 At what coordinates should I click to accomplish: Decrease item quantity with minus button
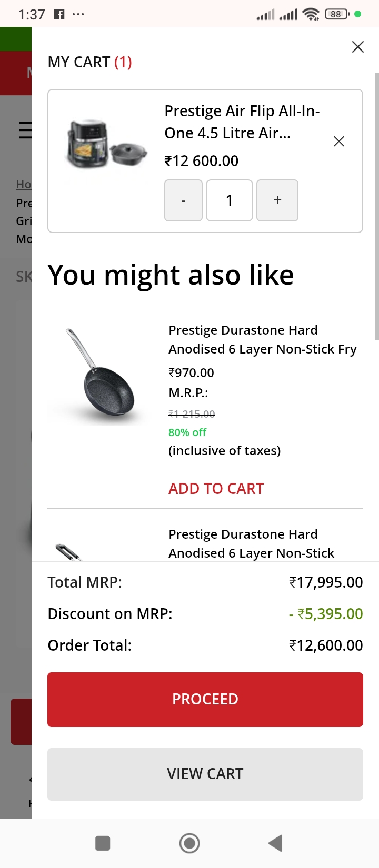click(x=183, y=200)
